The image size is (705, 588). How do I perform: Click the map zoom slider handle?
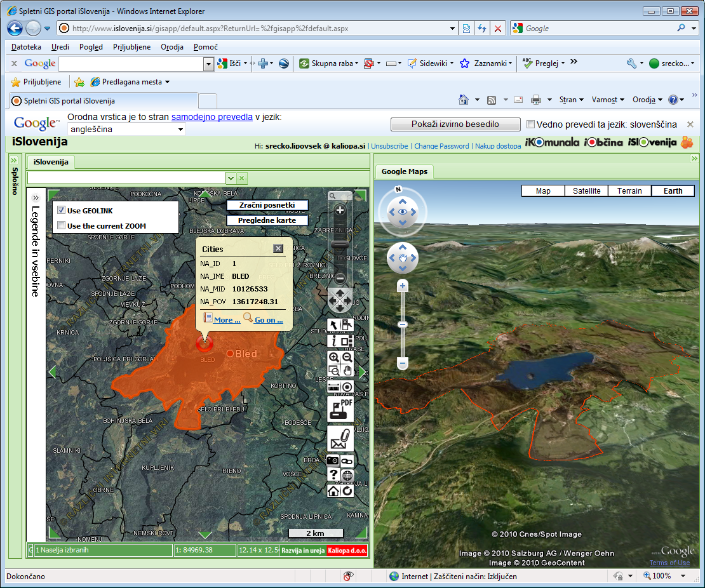[x=340, y=244]
